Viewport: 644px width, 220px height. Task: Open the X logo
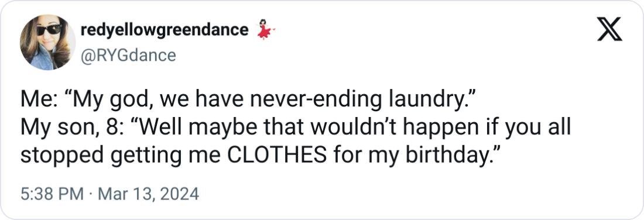point(609,29)
